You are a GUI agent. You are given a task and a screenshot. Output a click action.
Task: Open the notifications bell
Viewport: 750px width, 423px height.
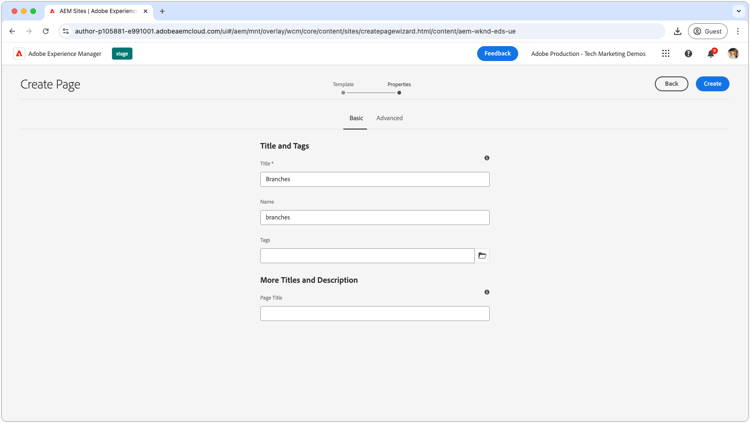pos(711,54)
